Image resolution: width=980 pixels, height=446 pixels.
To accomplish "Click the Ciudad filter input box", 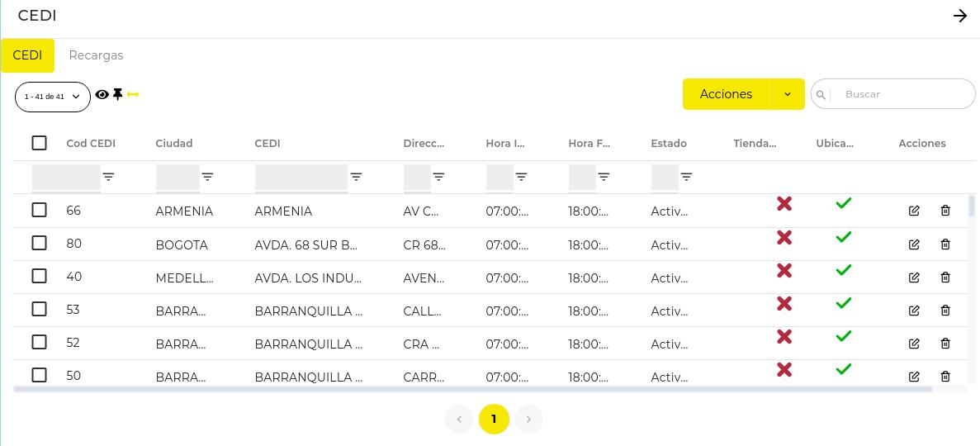I will click(x=178, y=177).
